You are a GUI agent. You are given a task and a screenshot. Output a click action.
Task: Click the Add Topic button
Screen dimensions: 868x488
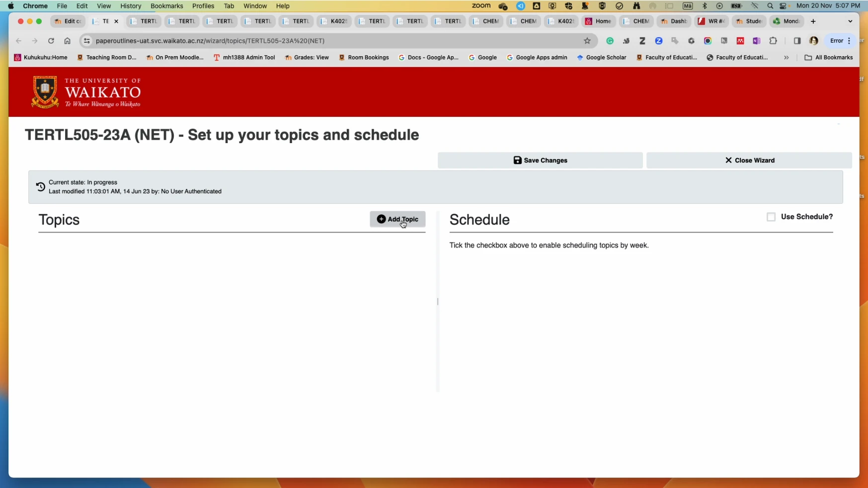(x=397, y=219)
